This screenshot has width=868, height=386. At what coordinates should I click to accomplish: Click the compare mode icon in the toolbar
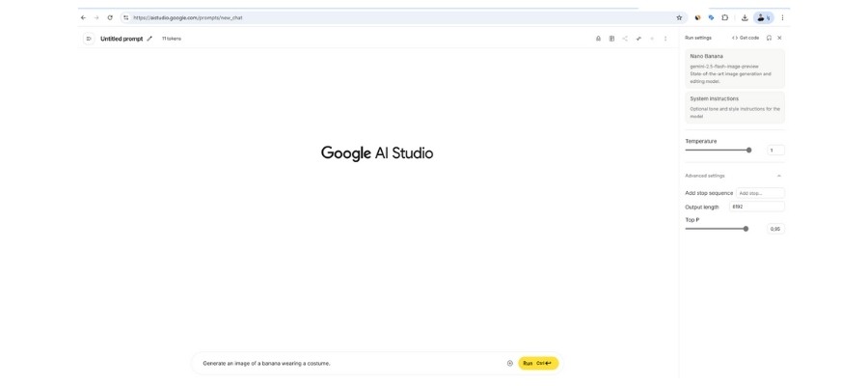pos(638,39)
